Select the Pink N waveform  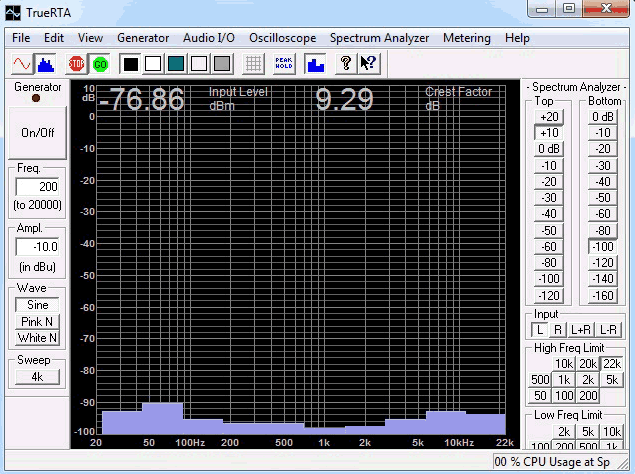point(37,322)
